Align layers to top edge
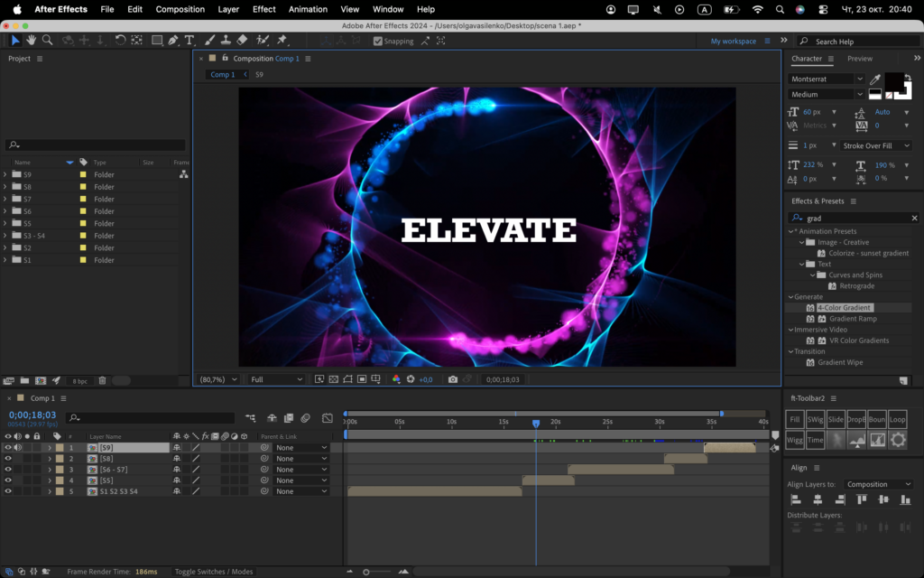This screenshot has width=924, height=578. point(862,499)
